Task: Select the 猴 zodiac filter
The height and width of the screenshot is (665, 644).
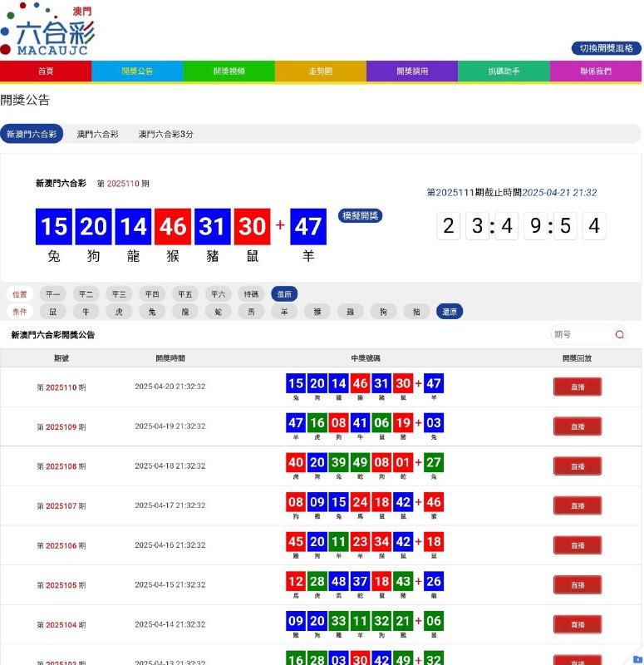Action: (x=317, y=312)
